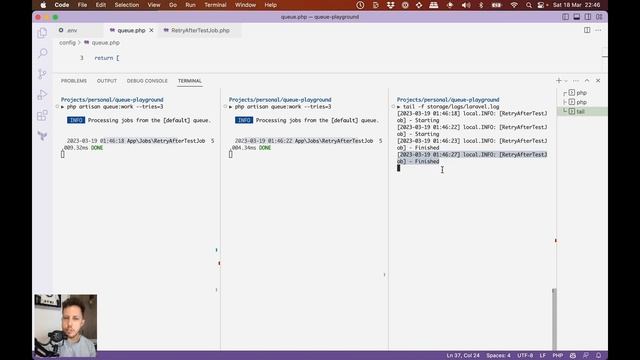Change file encoding UTF-8
The image size is (640, 360).
525,356
